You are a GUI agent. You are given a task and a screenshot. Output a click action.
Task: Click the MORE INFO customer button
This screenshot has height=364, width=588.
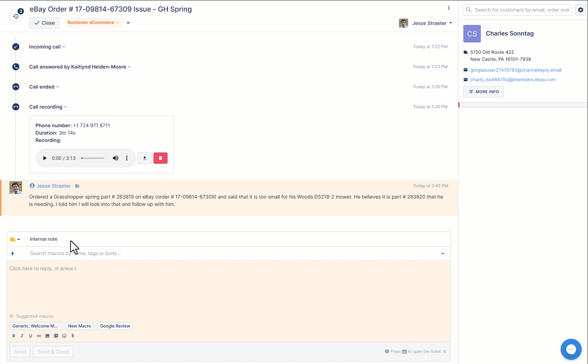(483, 92)
